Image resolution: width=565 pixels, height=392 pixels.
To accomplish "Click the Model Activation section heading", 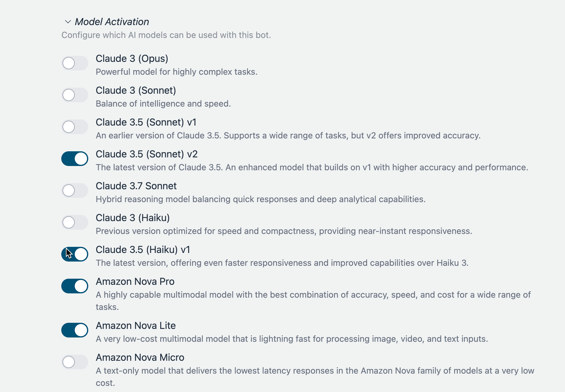I will [112, 22].
